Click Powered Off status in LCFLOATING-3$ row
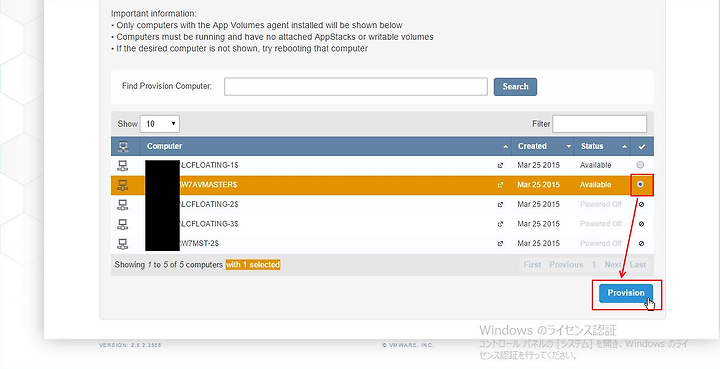This screenshot has height=369, width=720. (601, 224)
